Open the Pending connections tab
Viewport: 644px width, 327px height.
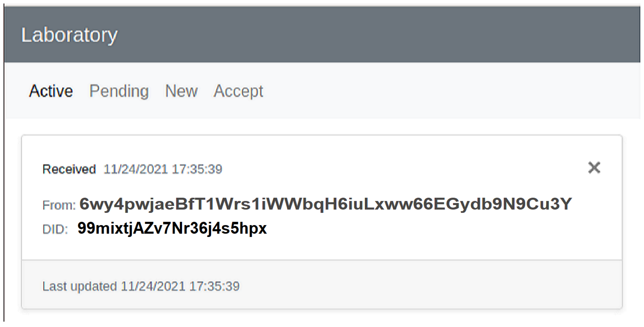click(x=119, y=91)
